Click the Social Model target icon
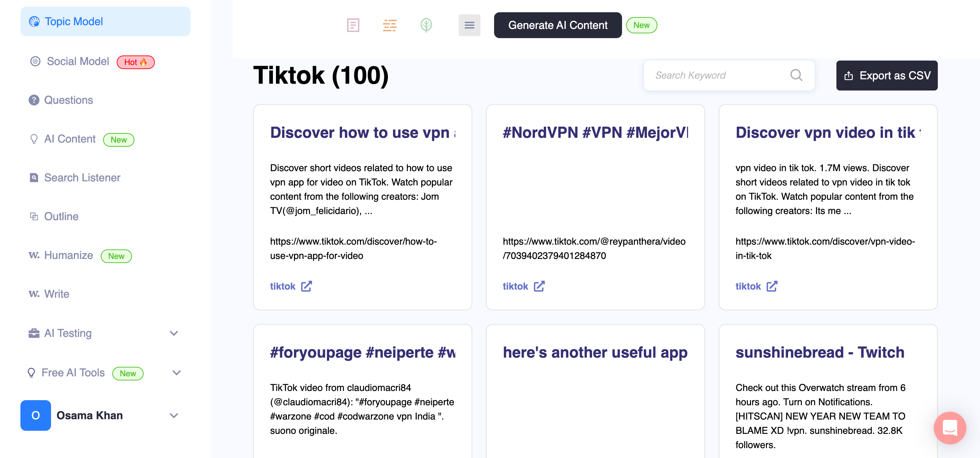Screen dimensions: 980x458 (35, 62)
